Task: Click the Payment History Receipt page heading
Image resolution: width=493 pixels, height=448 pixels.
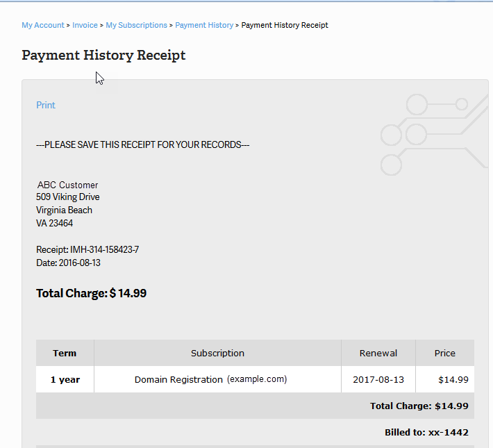Action: tap(103, 56)
